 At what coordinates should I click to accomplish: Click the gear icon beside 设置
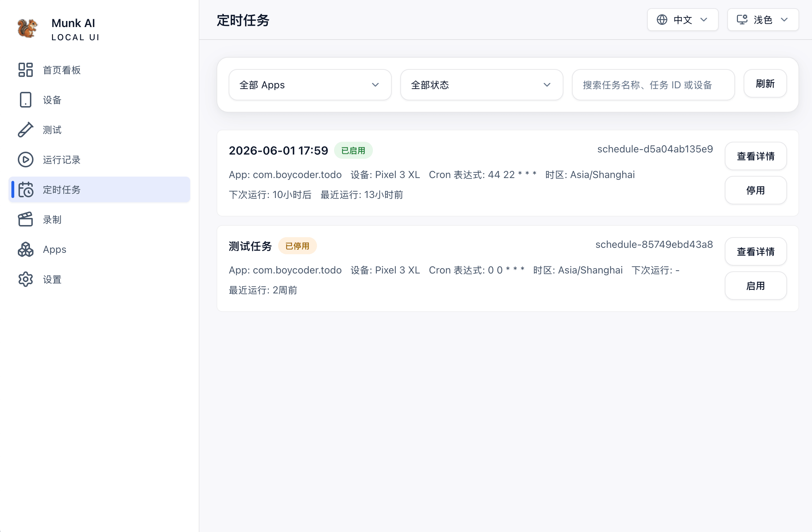pyautogui.click(x=26, y=279)
